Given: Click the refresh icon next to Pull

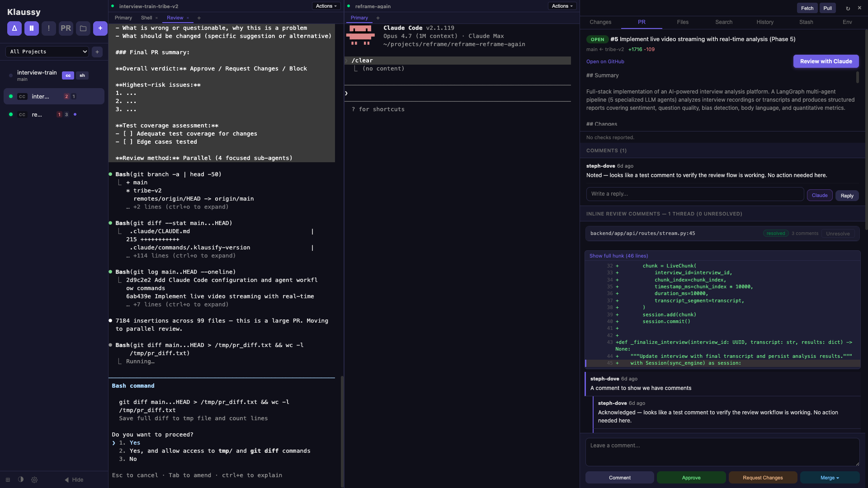Looking at the screenshot, I should tap(848, 8).
